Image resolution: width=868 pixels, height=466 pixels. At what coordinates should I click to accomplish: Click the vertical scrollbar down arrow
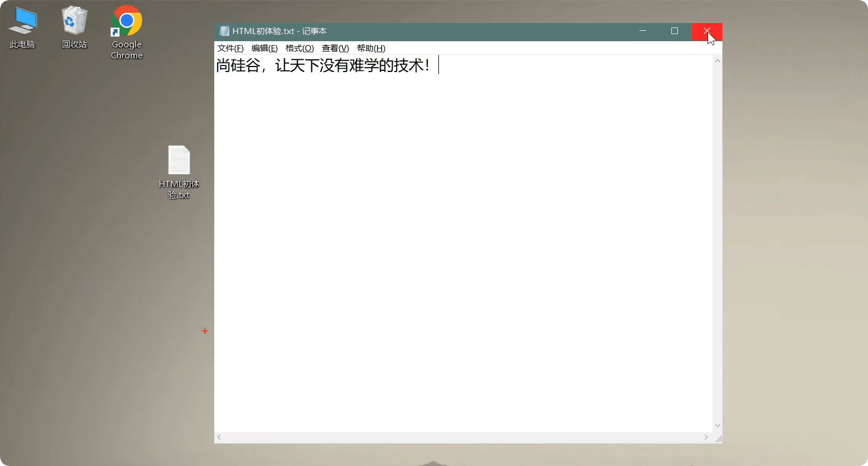tap(717, 426)
